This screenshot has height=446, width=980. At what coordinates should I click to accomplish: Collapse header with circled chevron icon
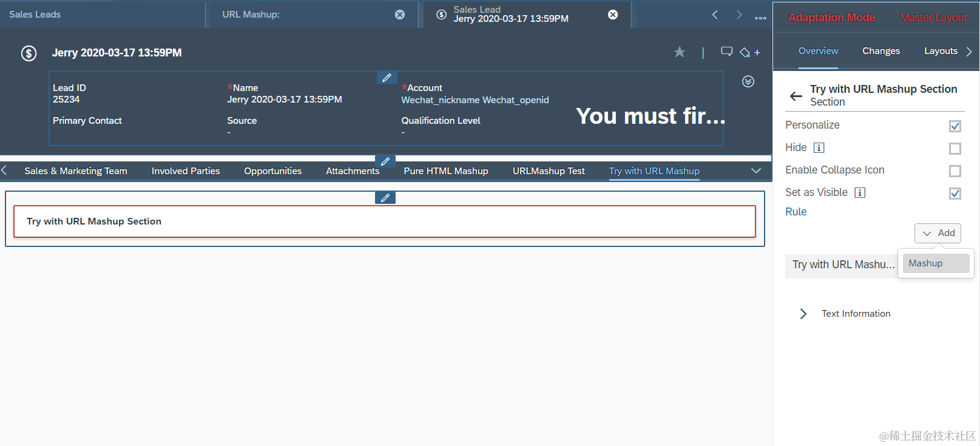748,81
